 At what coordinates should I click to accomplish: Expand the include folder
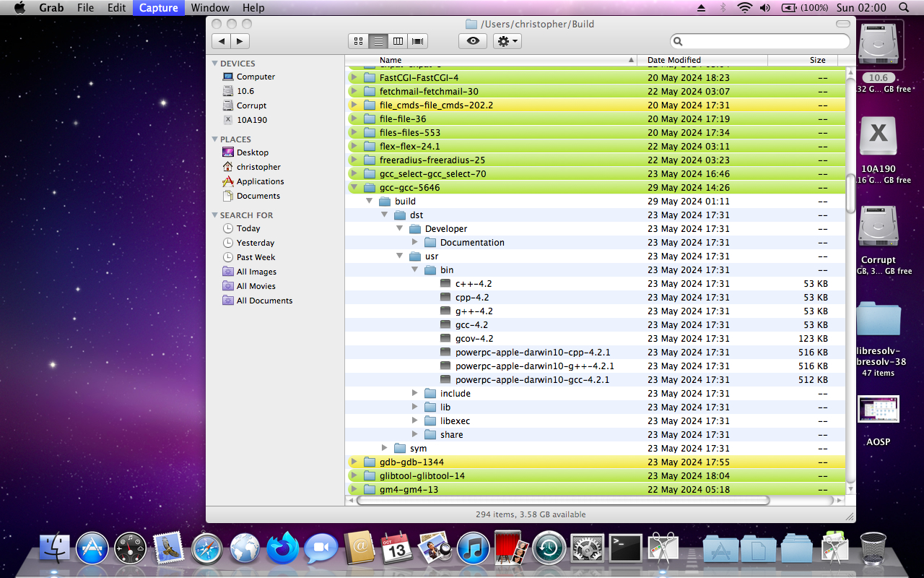[x=414, y=393]
